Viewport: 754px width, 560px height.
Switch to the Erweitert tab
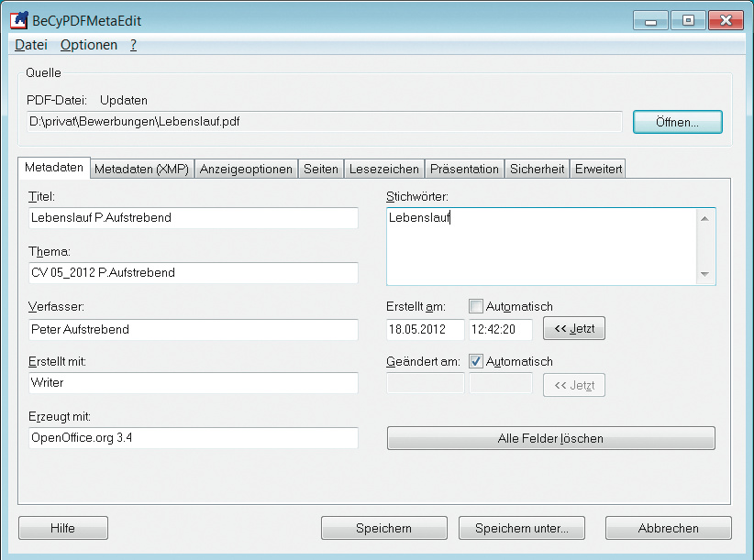click(x=598, y=169)
